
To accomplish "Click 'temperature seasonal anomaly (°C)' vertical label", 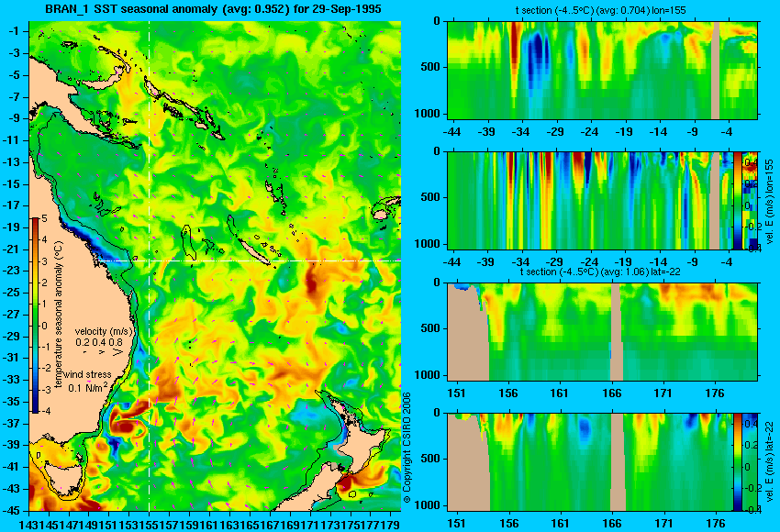I will click(59, 315).
